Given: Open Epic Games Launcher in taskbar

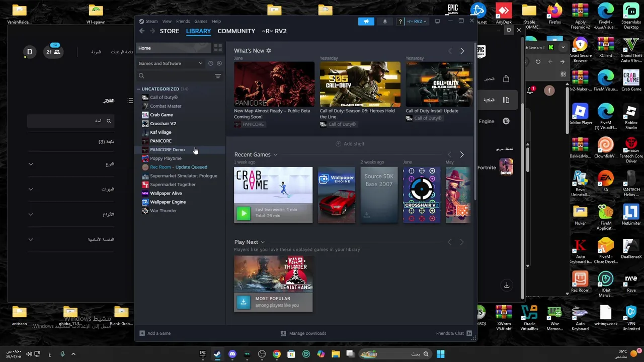Looking at the screenshot, I should (203, 354).
